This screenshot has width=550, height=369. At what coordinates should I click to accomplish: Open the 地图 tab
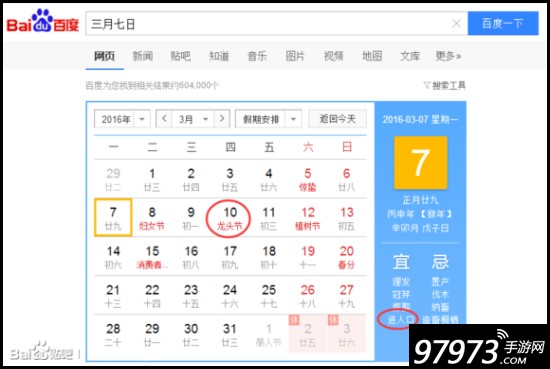pyautogui.click(x=372, y=56)
